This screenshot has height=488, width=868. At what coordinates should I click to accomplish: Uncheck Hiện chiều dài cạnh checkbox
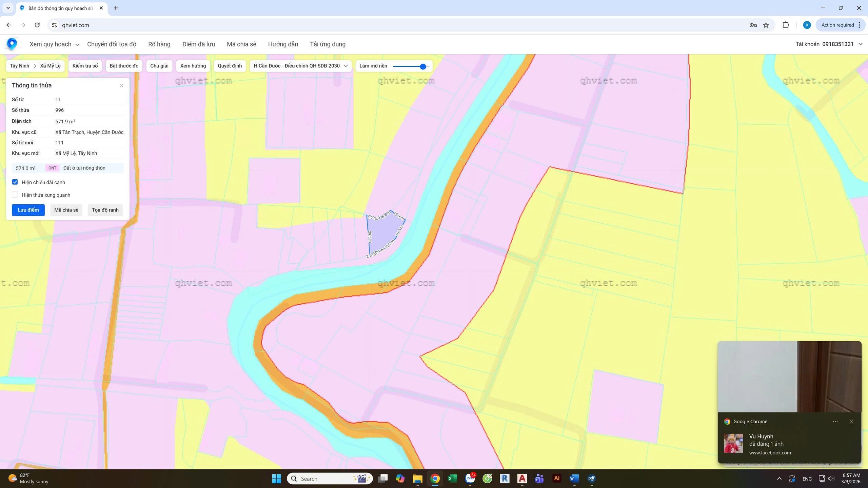tap(15, 182)
